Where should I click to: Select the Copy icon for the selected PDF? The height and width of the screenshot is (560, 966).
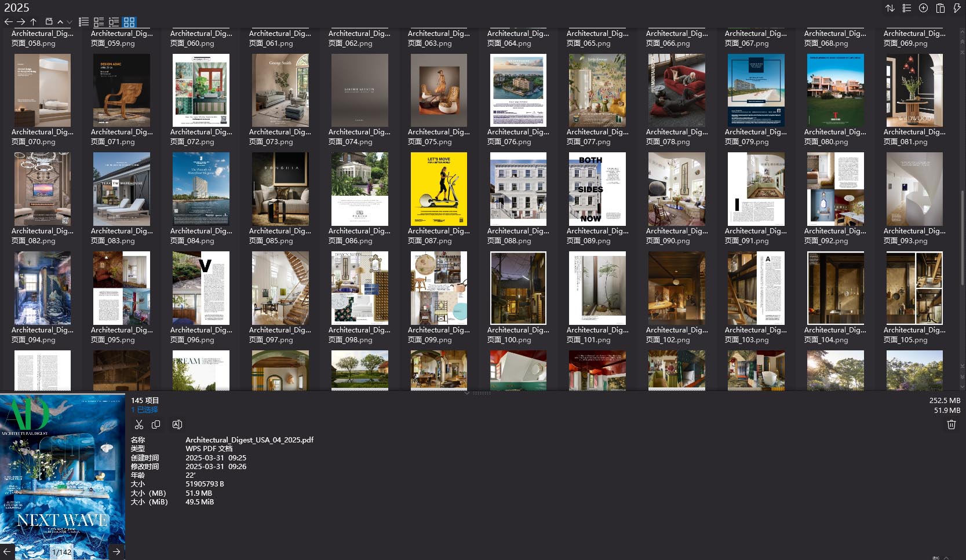click(156, 424)
